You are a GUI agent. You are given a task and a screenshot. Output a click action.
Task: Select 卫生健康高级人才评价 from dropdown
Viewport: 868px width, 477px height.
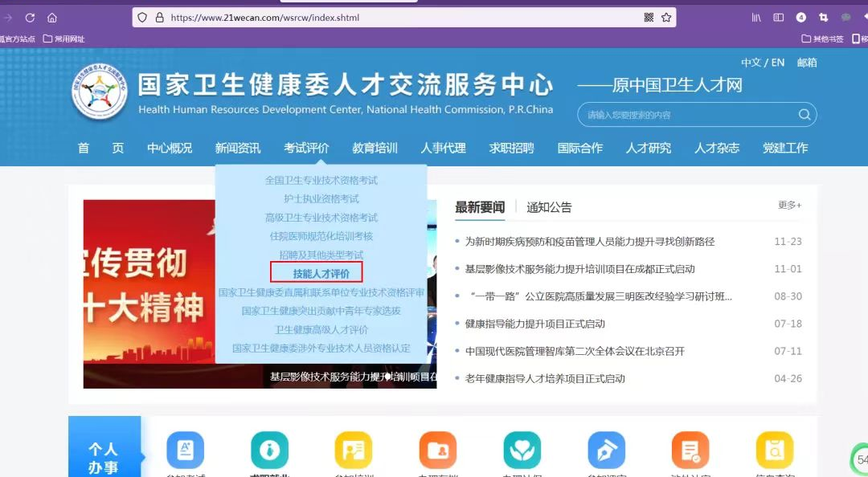point(321,330)
